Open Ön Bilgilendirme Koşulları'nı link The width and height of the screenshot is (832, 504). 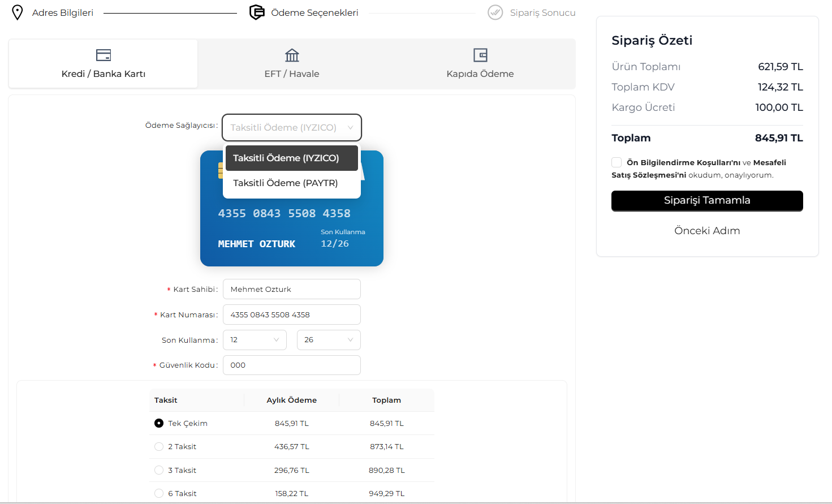click(x=683, y=162)
